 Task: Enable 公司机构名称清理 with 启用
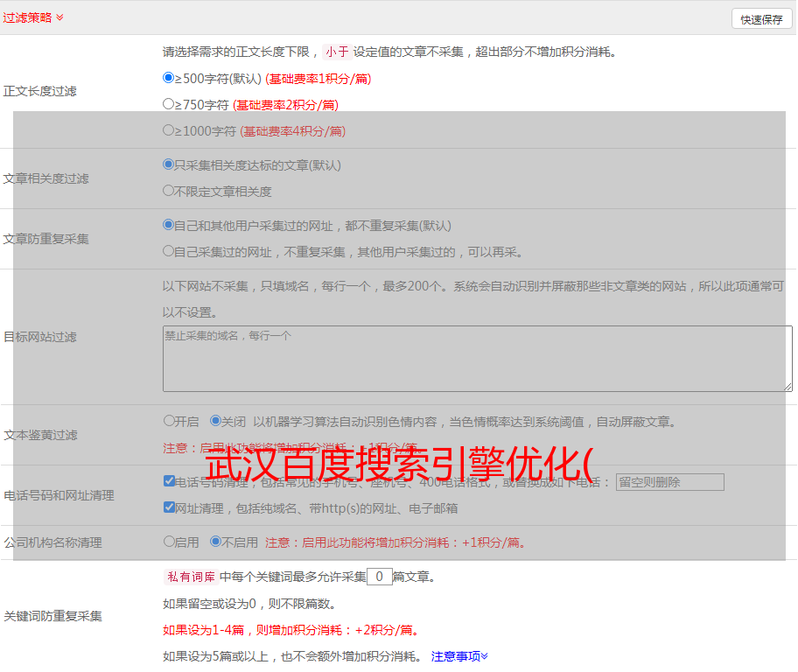click(x=169, y=542)
